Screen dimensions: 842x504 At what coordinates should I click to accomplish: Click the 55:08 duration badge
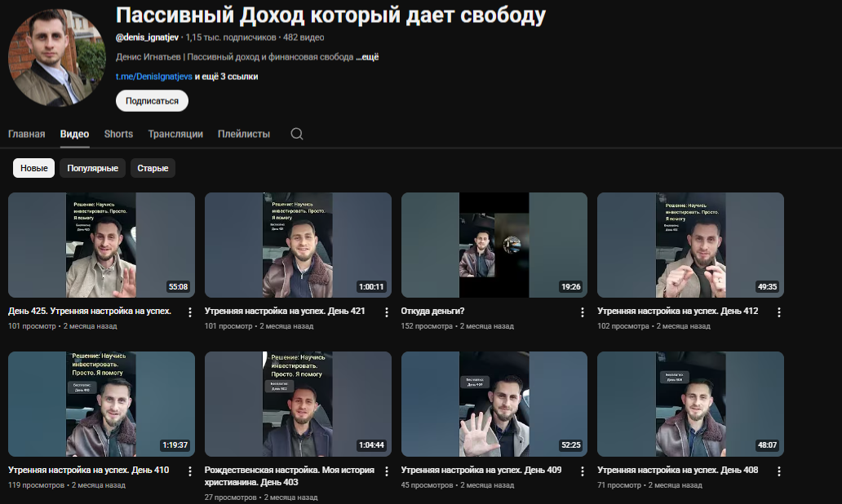(179, 286)
